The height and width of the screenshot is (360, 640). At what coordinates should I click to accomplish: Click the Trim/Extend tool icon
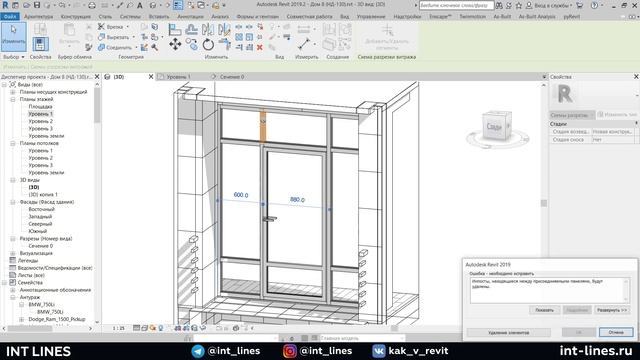(x=224, y=44)
